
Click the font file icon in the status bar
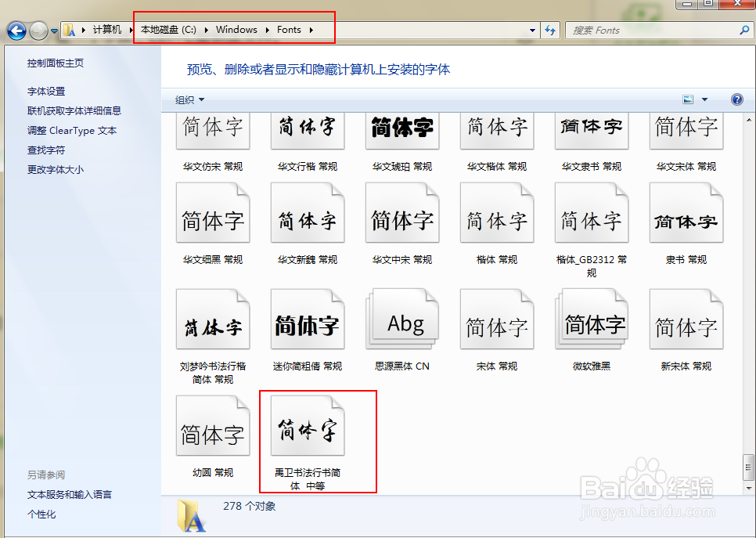click(190, 518)
